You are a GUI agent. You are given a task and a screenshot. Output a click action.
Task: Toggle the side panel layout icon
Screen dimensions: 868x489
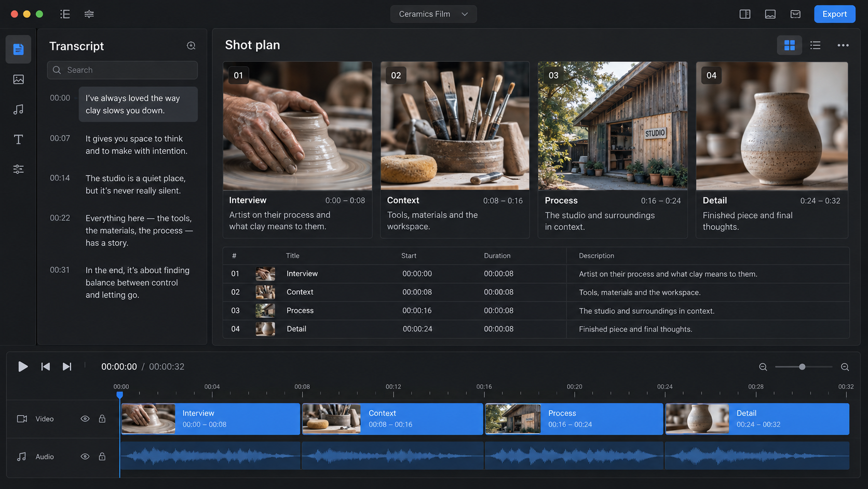point(745,14)
